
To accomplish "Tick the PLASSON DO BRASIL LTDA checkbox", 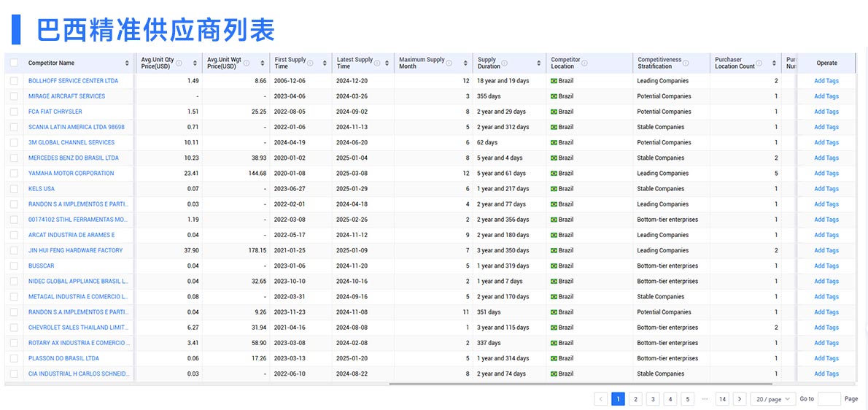I will point(14,358).
